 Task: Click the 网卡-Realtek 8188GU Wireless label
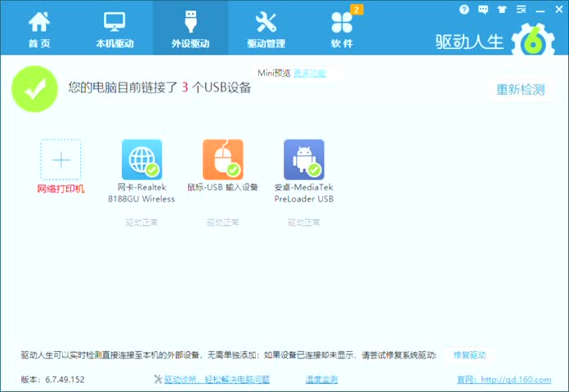click(141, 193)
